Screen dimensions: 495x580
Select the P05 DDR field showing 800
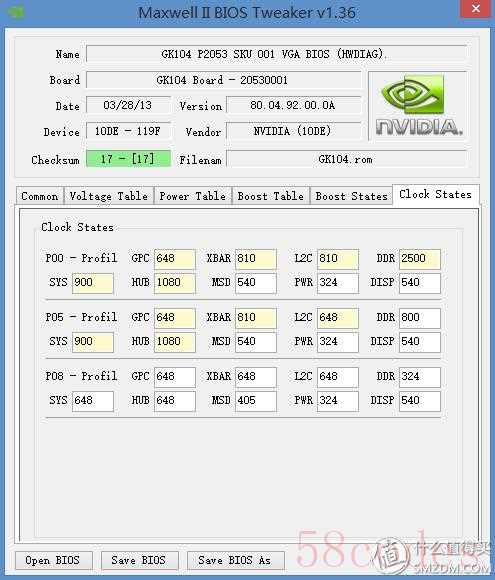point(420,318)
